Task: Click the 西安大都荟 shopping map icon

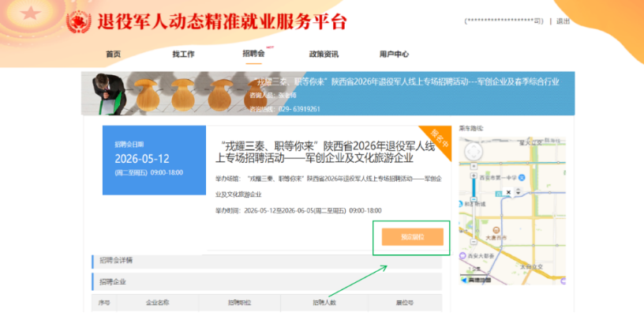Action: [x=462, y=255]
